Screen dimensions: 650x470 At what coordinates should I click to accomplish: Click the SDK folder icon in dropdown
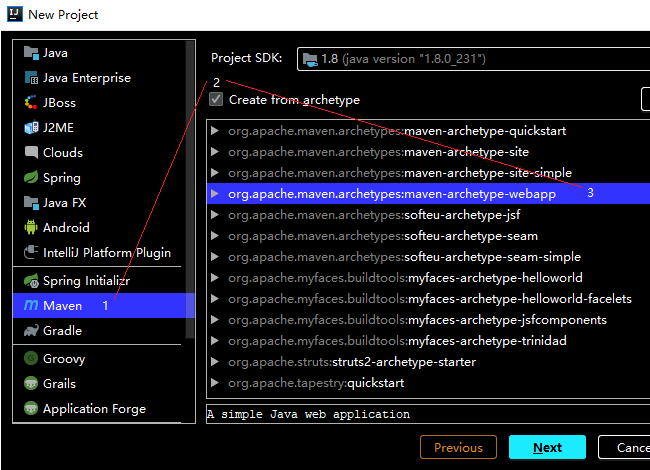pyautogui.click(x=310, y=59)
